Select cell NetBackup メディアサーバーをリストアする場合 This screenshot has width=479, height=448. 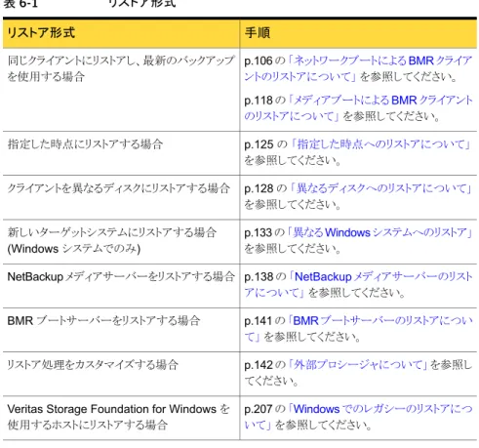pos(121,286)
